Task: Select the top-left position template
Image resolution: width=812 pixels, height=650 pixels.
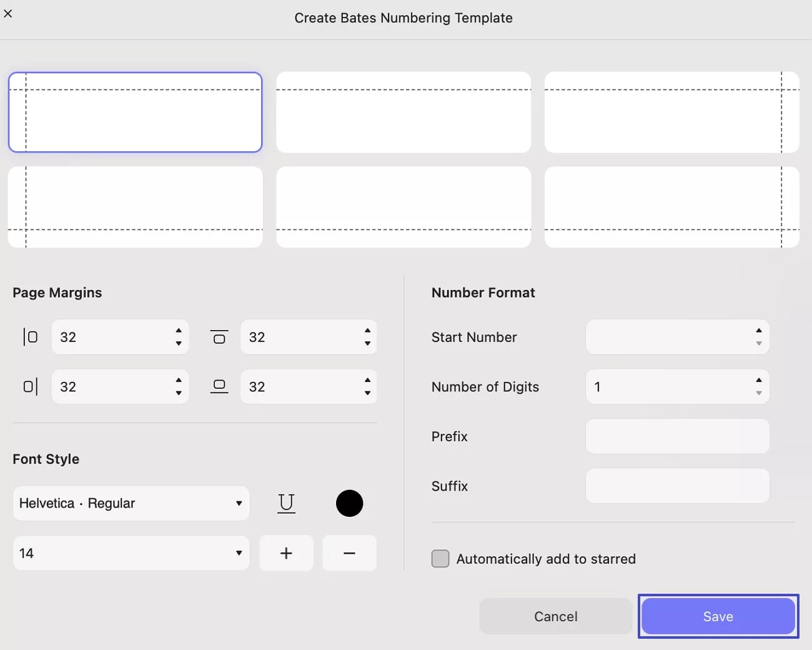Action: point(135,112)
